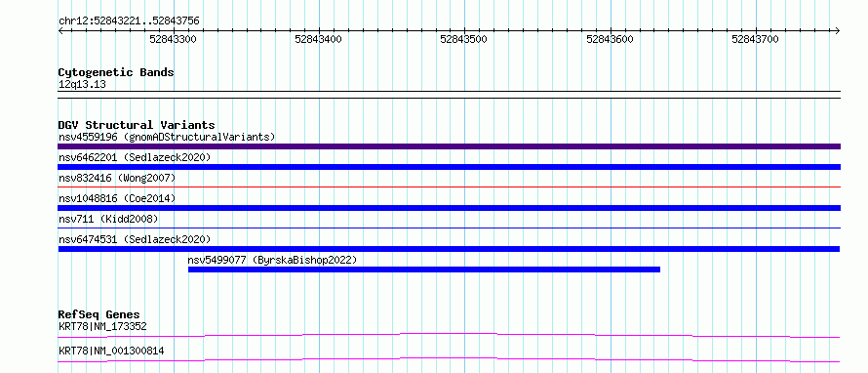Open variant label nsv4559196 (gnomADStructuralVariants)
This screenshot has height=373, width=868.
click(167, 137)
